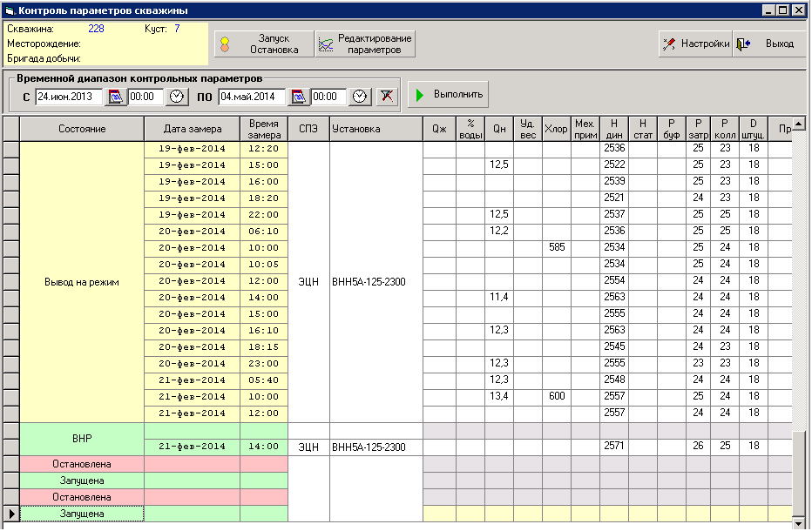The image size is (812, 531).
Task: Click the Н дин value 2571
Action: (614, 446)
